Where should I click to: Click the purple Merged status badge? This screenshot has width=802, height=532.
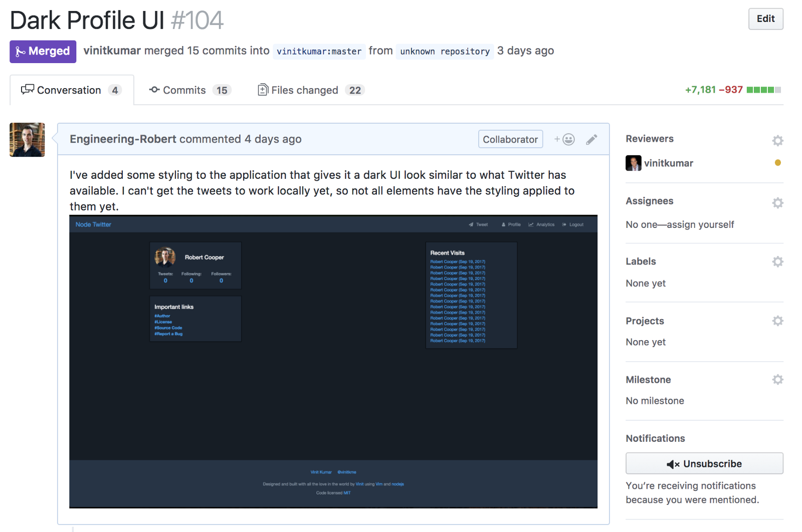tap(43, 51)
